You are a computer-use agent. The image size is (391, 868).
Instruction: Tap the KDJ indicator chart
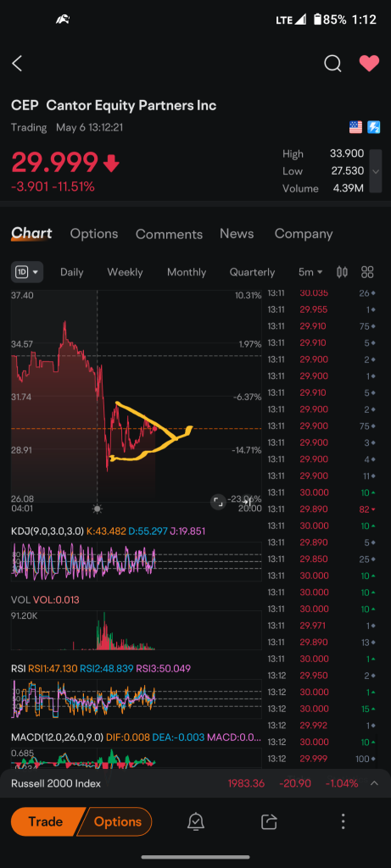pyautogui.click(x=137, y=561)
